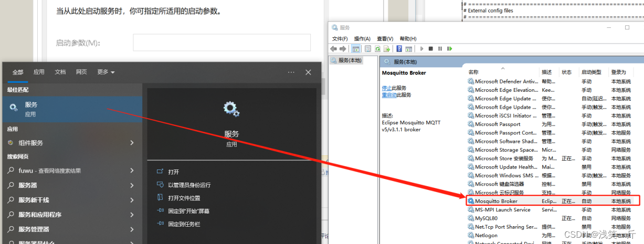Select the Microsoft 键盘筛选器 service row
Viewport: 644px width, 244px height.
click(553, 184)
